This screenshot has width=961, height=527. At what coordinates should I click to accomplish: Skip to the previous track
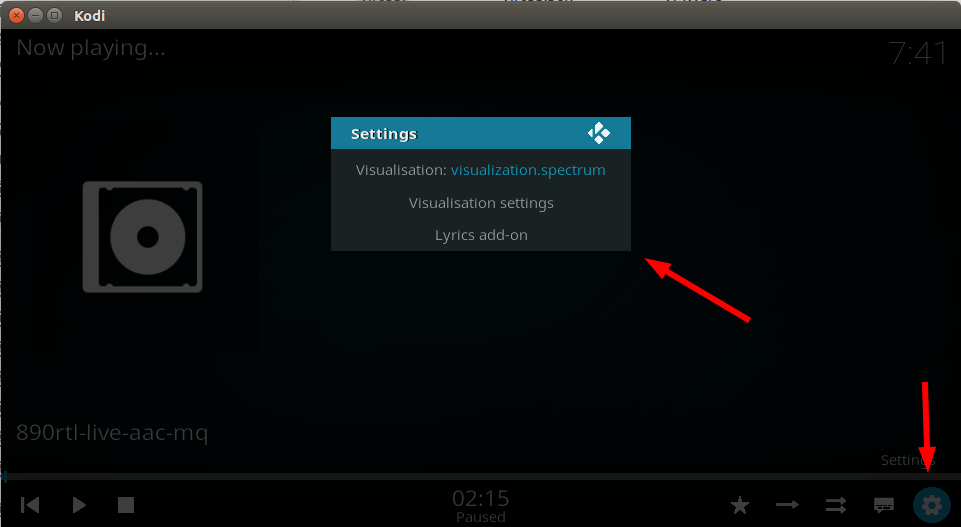(29, 505)
